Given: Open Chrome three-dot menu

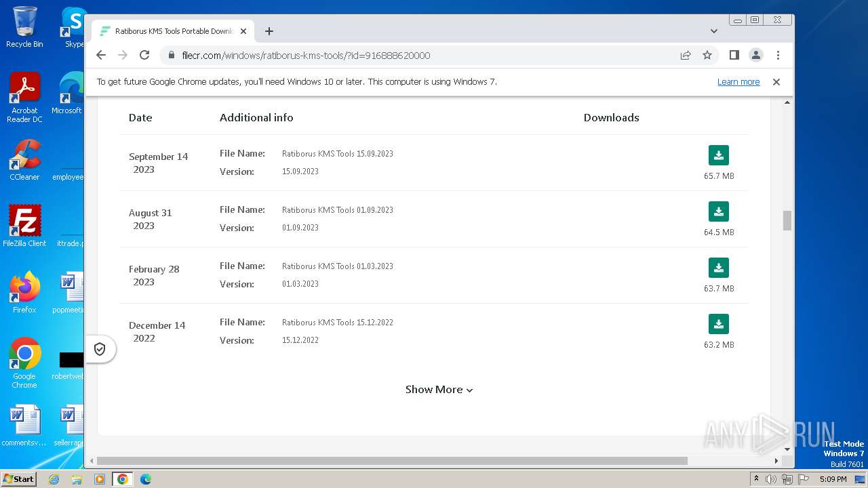Looking at the screenshot, I should point(778,55).
